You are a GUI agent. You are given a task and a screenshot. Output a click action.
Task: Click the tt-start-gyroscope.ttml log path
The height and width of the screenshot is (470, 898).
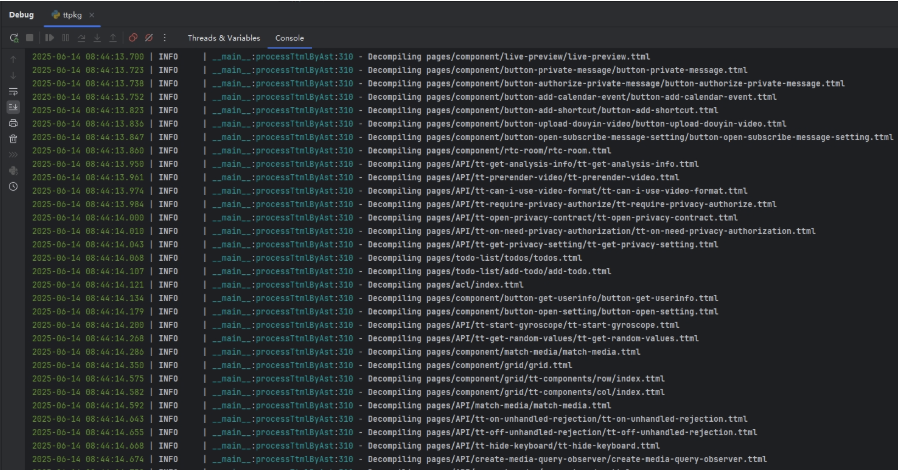pyautogui.click(x=553, y=325)
